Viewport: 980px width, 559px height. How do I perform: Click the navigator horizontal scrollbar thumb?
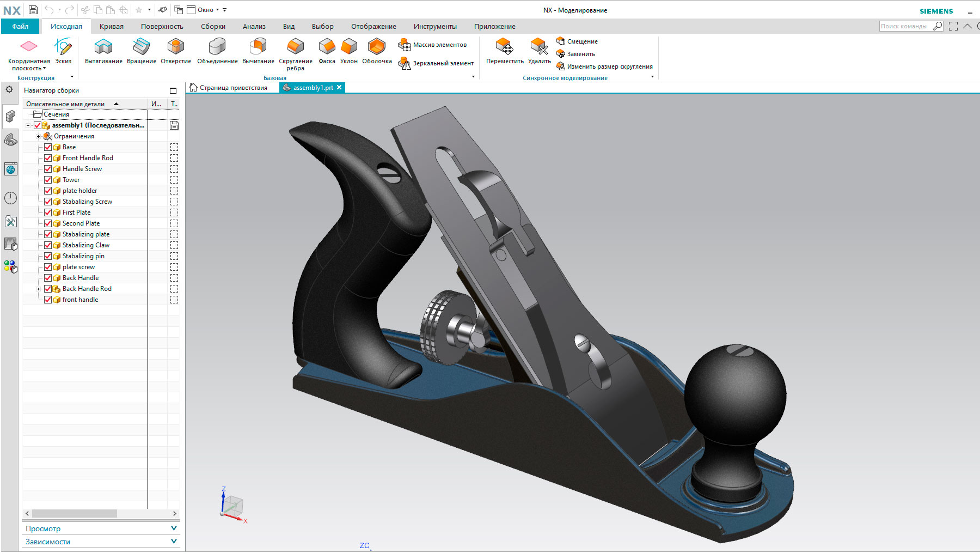tap(74, 513)
